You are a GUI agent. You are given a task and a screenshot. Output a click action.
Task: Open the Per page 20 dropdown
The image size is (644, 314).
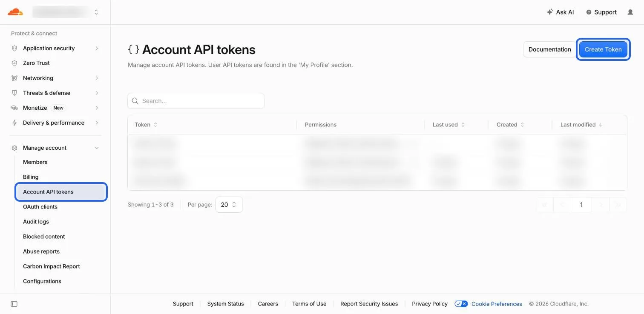tap(229, 205)
